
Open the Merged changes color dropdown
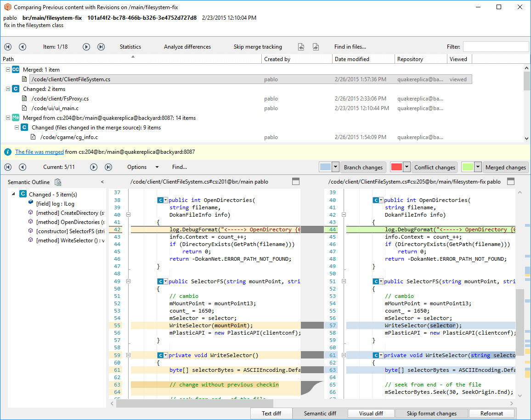[478, 167]
